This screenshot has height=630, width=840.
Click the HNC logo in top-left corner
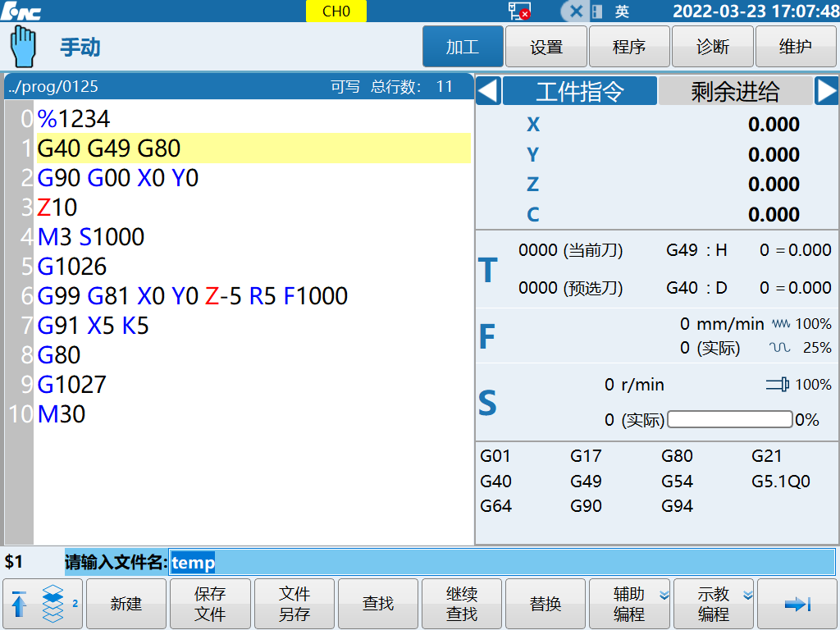(21, 11)
